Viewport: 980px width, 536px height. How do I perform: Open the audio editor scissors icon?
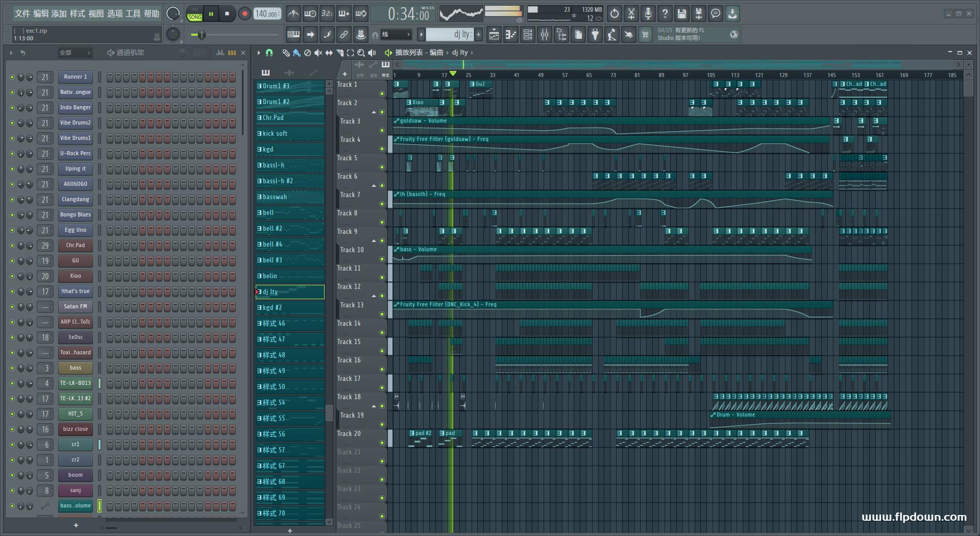click(631, 14)
